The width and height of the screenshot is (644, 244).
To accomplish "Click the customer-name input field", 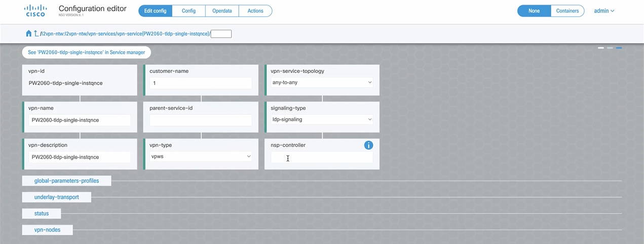I will (x=201, y=83).
